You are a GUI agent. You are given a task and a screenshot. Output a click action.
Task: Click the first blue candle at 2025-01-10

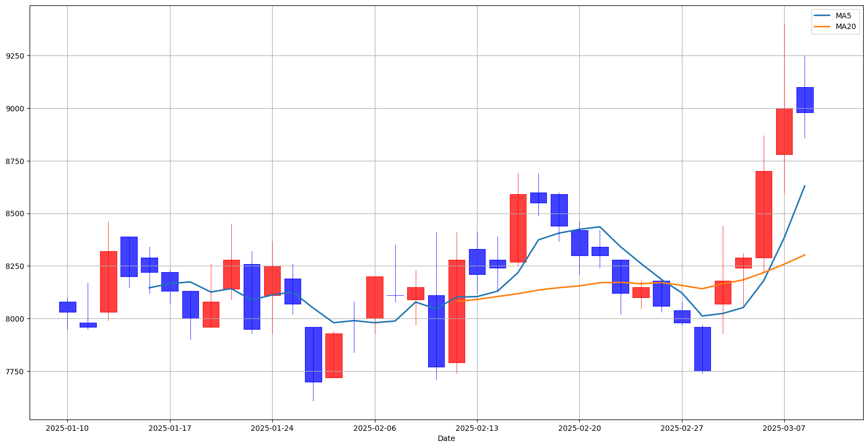[67, 307]
